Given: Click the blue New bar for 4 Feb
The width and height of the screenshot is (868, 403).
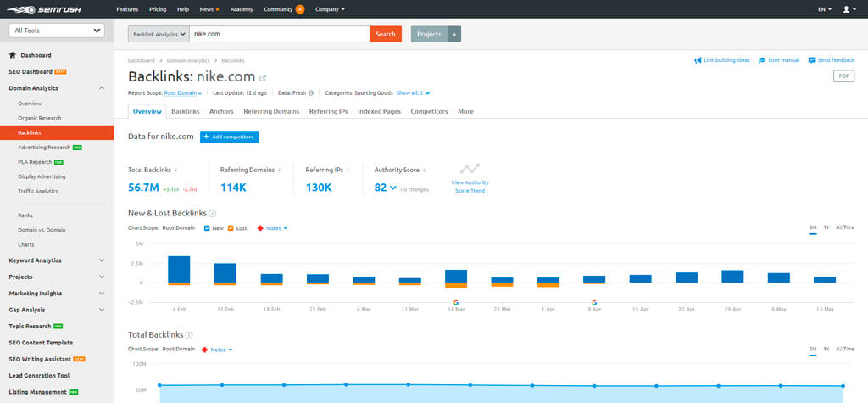Looking at the screenshot, I should (x=179, y=270).
